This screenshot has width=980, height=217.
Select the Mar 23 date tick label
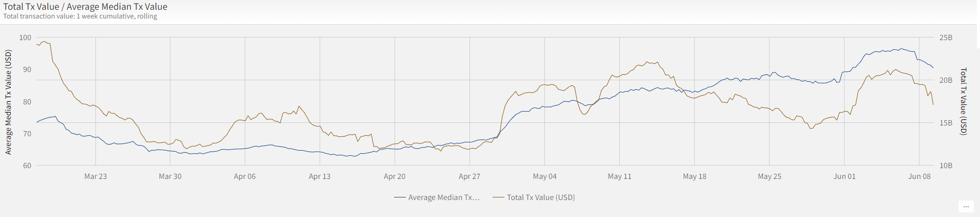tap(95, 176)
